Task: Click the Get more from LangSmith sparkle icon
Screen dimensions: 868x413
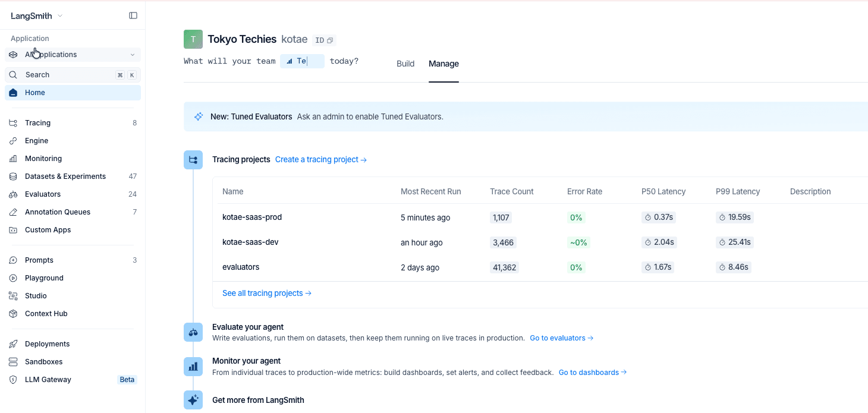Action: tap(193, 400)
